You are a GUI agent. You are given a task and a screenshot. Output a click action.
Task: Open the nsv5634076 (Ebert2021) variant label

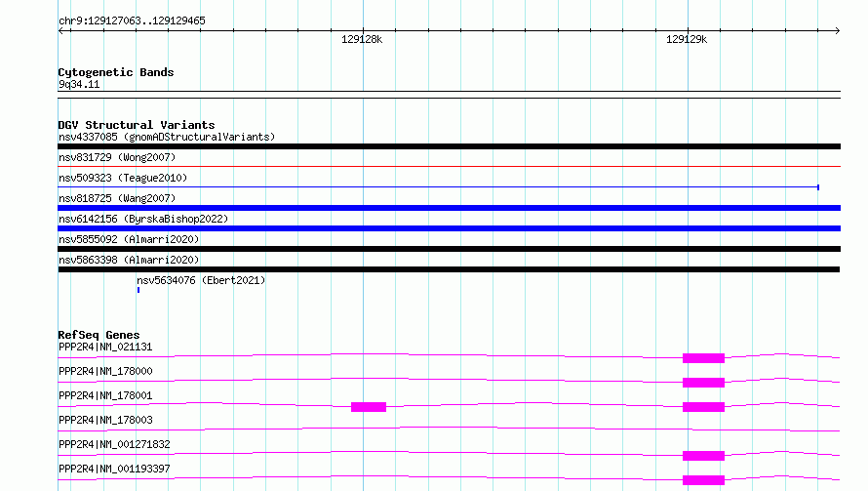(x=201, y=280)
